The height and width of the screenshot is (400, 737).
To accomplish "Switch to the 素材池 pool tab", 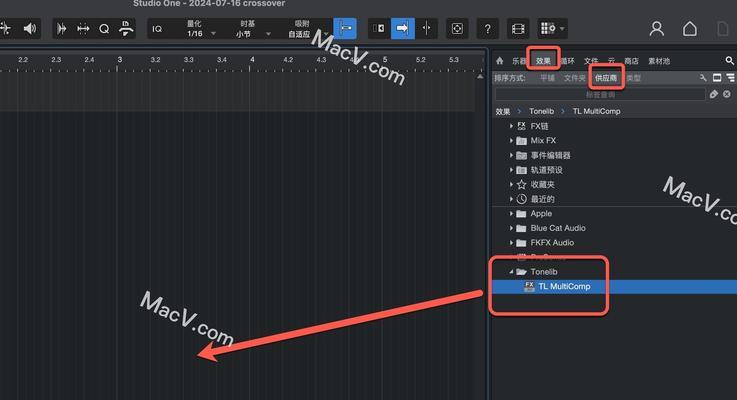I will [x=659, y=61].
